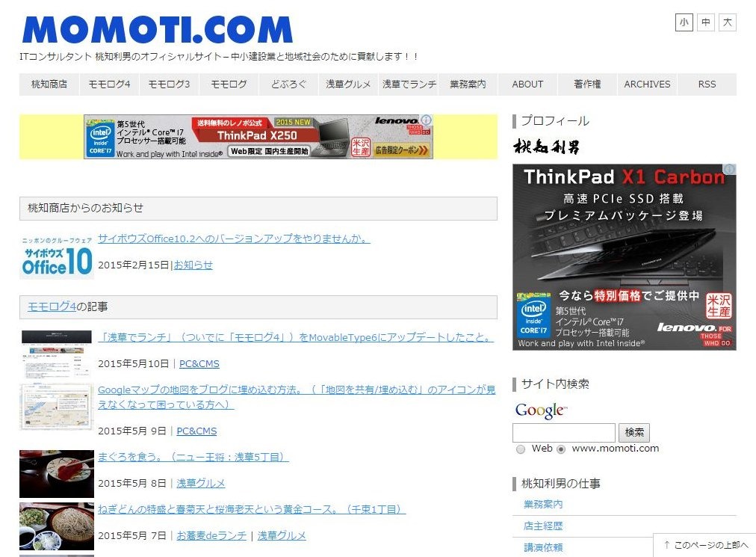Screen dimensions: 756x557
Task: Open the 浅草でランチ menu item
Action: tap(409, 84)
